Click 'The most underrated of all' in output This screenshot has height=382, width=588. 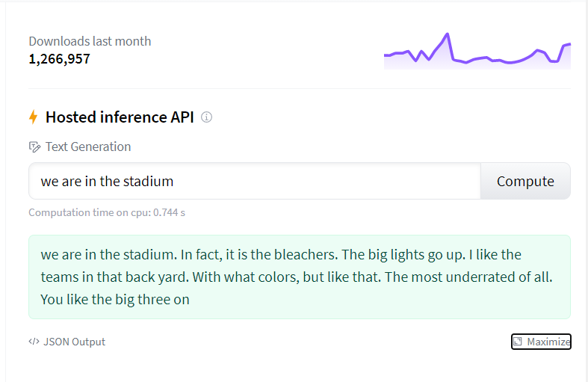click(468, 277)
